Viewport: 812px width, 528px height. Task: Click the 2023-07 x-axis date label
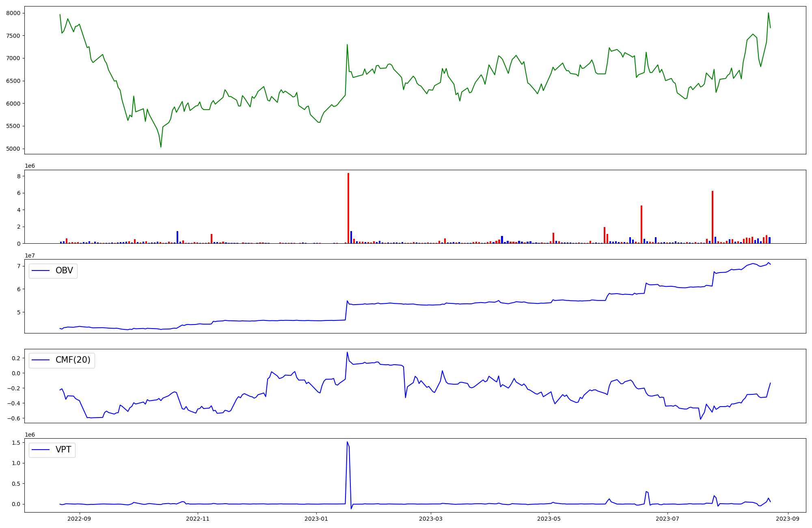(667, 519)
